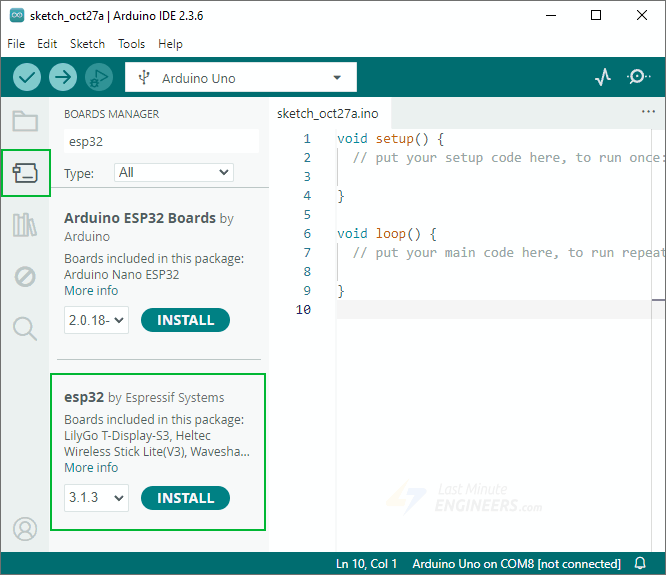
Task: Click the void setup() code line
Action: 390,138
